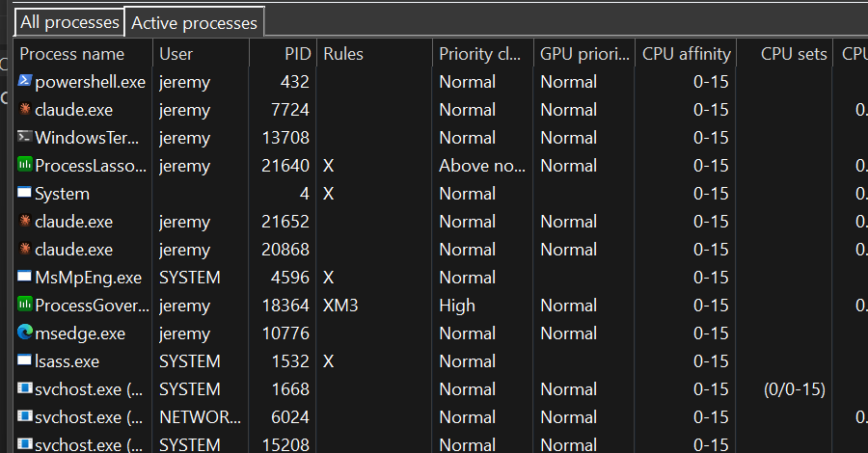This screenshot has height=453, width=868.
Task: Click the svchost.exe icon with PID 1668
Action: pyautogui.click(x=25, y=387)
